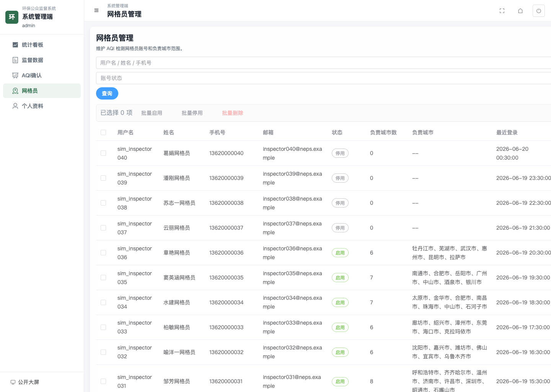Click the power logout icon
The width and height of the screenshot is (551, 392).
click(x=539, y=11)
